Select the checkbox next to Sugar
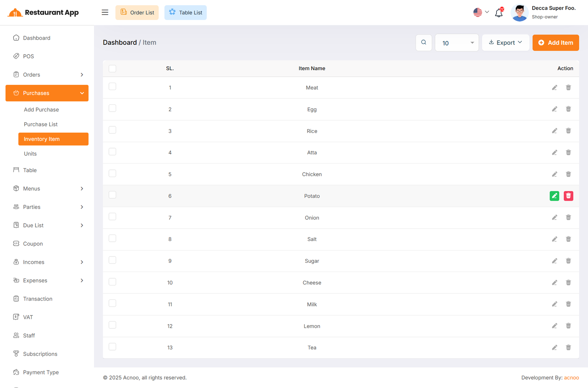This screenshot has height=388, width=588. click(x=112, y=260)
